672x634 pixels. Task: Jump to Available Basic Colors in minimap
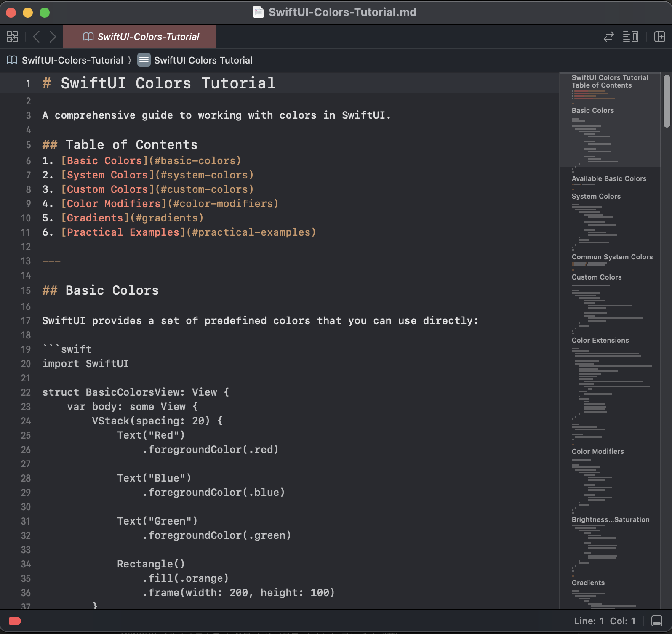609,178
